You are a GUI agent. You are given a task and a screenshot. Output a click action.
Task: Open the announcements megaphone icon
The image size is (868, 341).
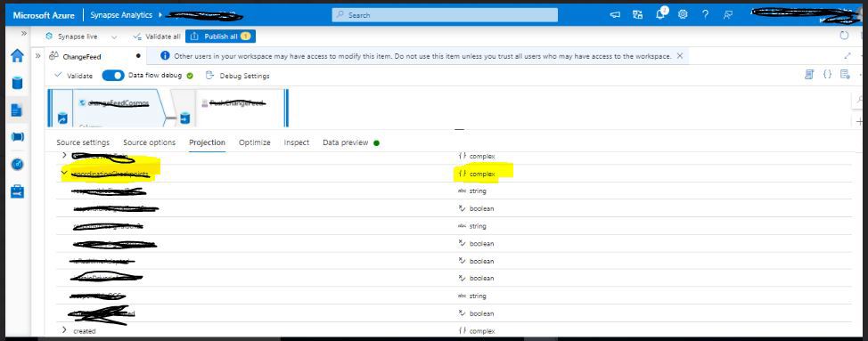[x=615, y=15]
